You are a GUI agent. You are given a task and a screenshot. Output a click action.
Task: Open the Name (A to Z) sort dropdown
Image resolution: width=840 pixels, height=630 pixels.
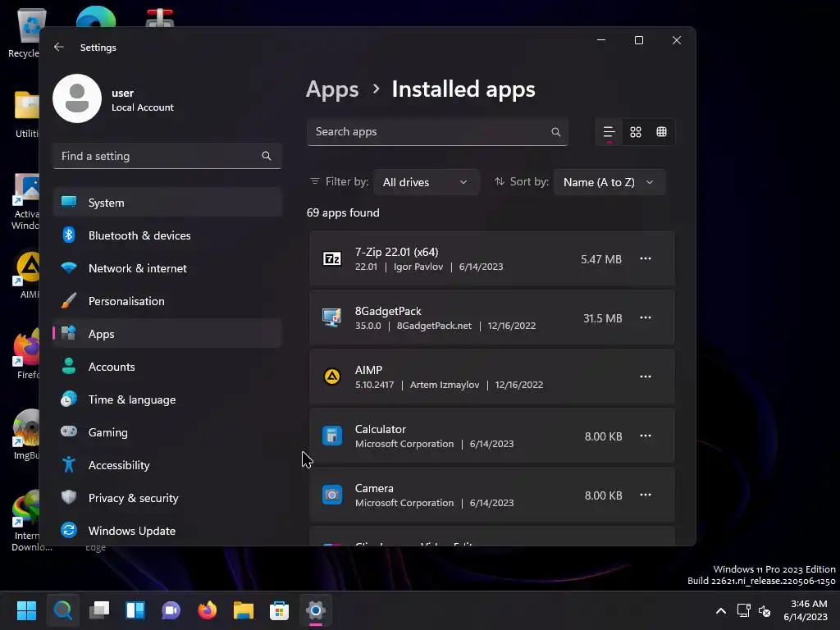[609, 182]
